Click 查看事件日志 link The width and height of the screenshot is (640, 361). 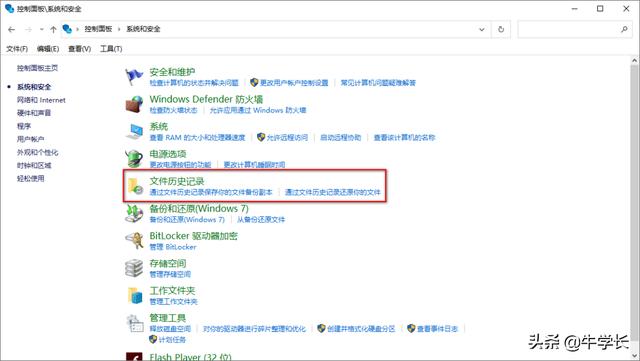click(437, 329)
